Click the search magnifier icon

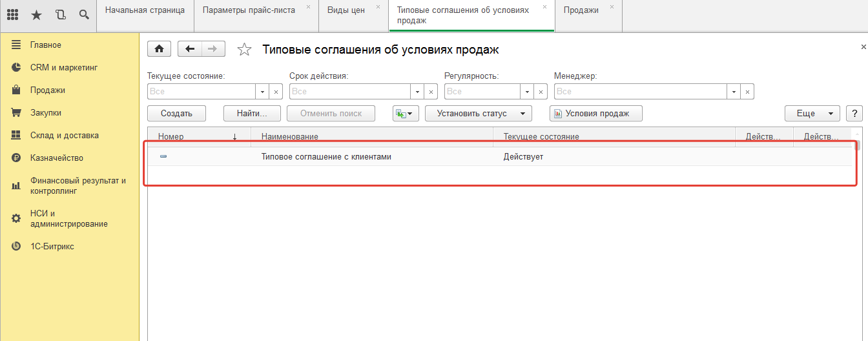point(84,15)
